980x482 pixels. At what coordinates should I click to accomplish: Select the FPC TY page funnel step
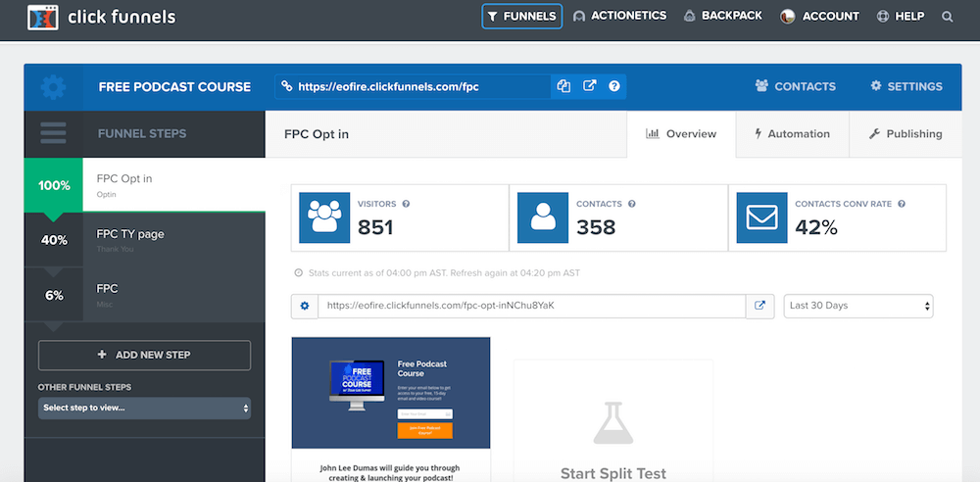[144, 240]
